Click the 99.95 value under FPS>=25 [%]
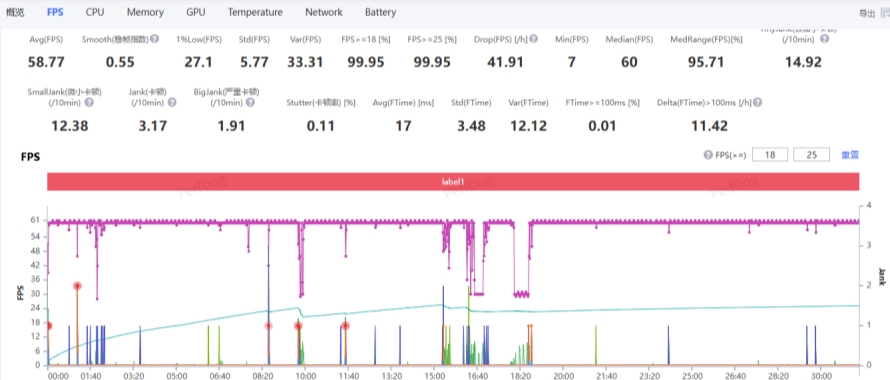 [x=432, y=62]
